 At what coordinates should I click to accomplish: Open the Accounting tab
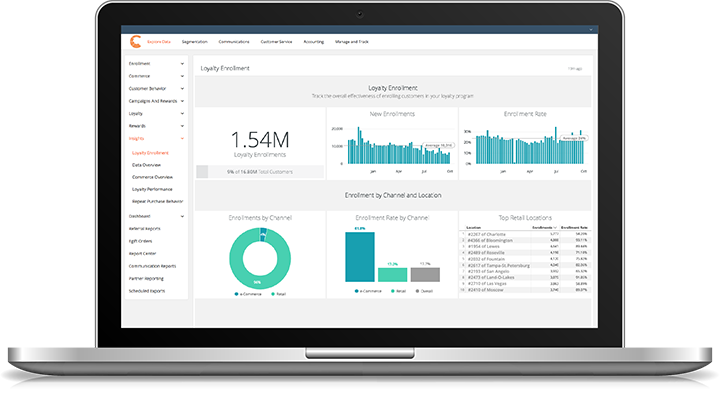[314, 42]
